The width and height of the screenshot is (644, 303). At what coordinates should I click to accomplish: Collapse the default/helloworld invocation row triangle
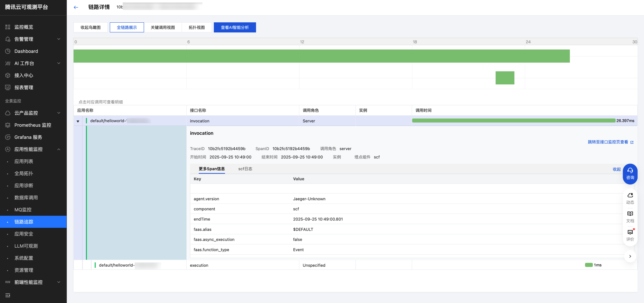click(78, 121)
